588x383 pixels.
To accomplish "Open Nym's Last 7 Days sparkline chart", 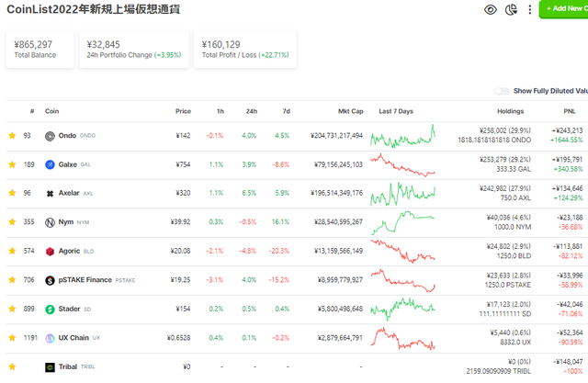I will tap(402, 222).
